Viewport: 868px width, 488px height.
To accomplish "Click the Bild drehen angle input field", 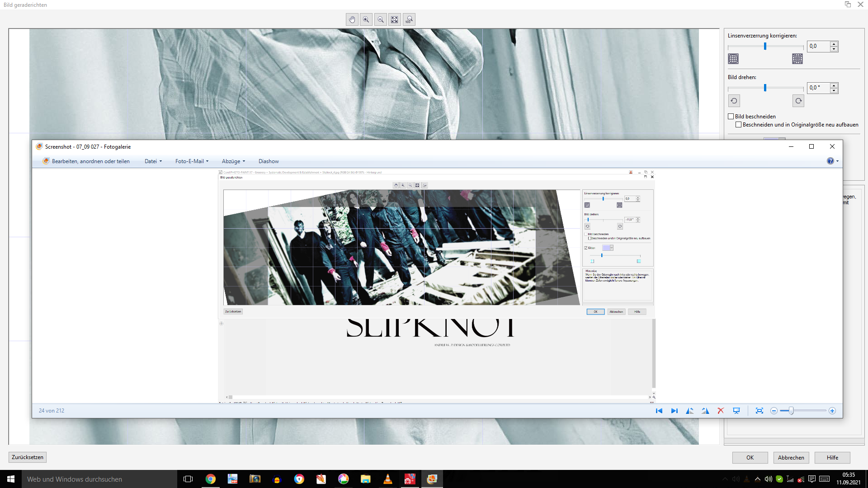I will pos(819,88).
